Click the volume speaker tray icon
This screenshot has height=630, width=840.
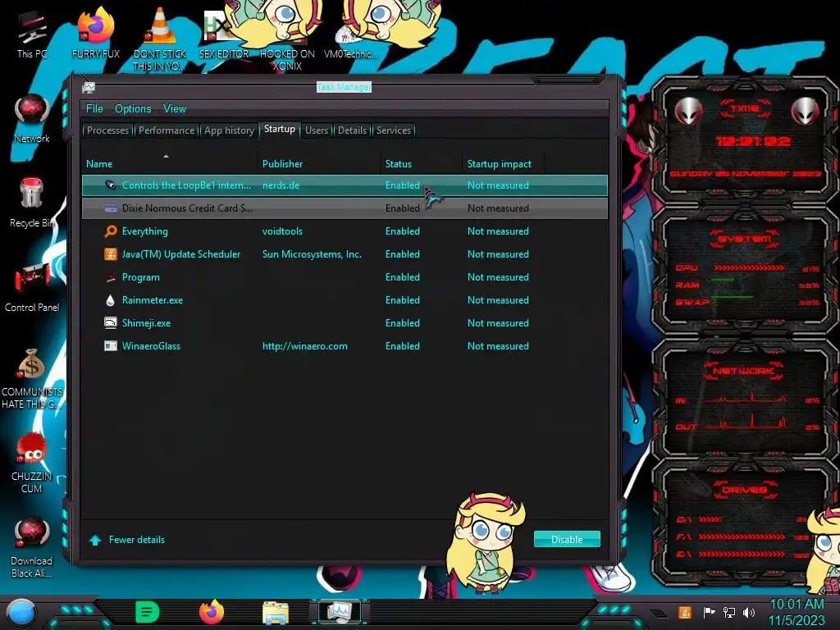[749, 612]
